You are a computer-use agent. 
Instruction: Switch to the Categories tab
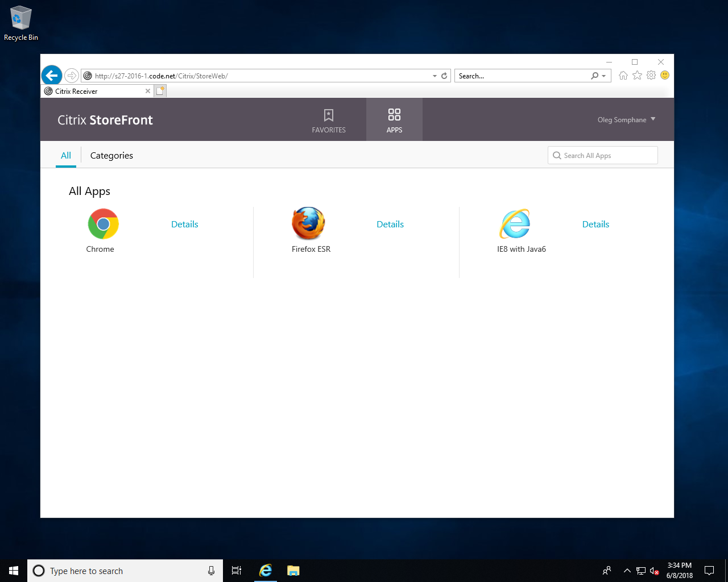click(111, 155)
